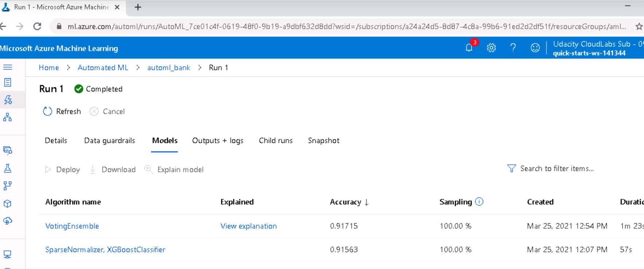This screenshot has width=644, height=269.
Task: Reload the page in browser
Action: (x=37, y=26)
